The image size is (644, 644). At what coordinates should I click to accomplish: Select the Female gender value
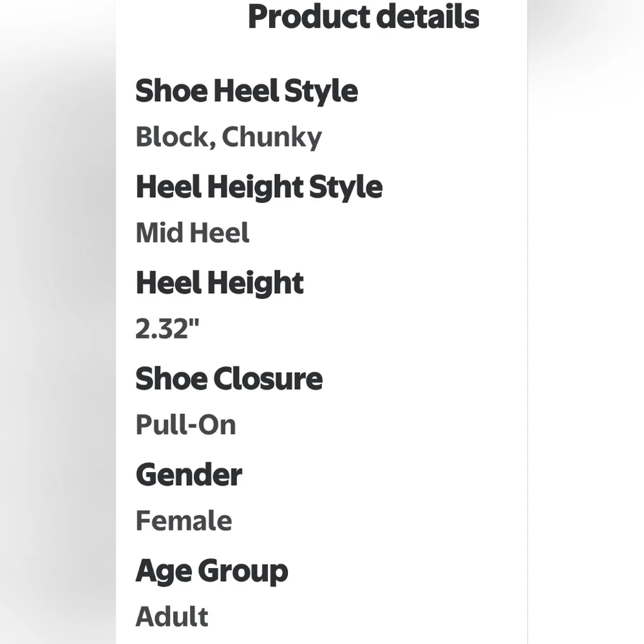[x=184, y=521]
